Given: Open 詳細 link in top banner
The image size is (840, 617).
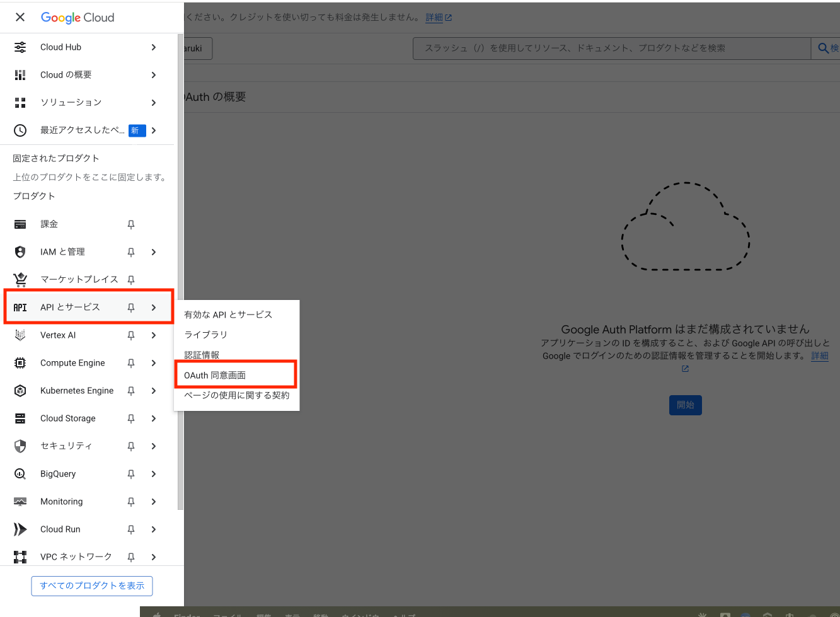Looking at the screenshot, I should [x=439, y=18].
